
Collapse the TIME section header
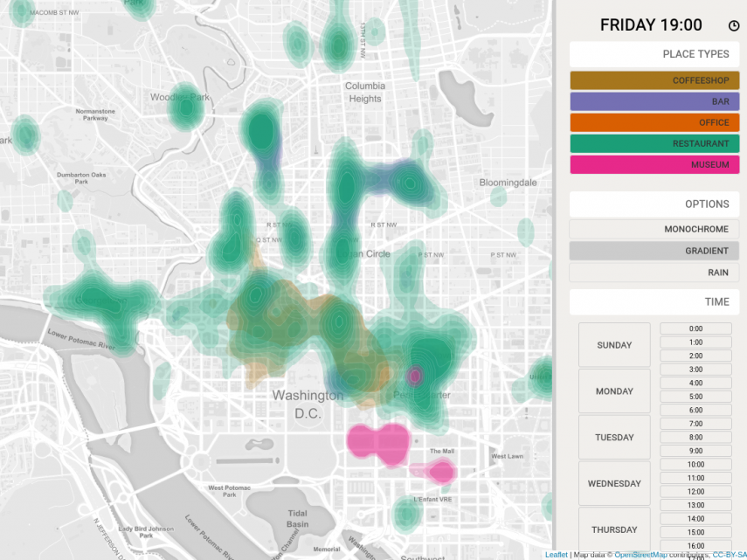pyautogui.click(x=654, y=301)
